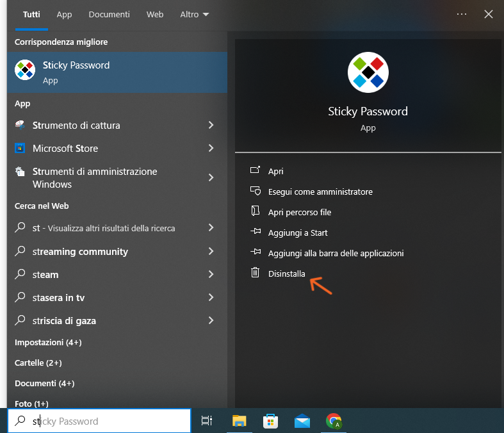The width and height of the screenshot is (504, 433).
Task: Show Documenti (4+) results
Action: (45, 384)
